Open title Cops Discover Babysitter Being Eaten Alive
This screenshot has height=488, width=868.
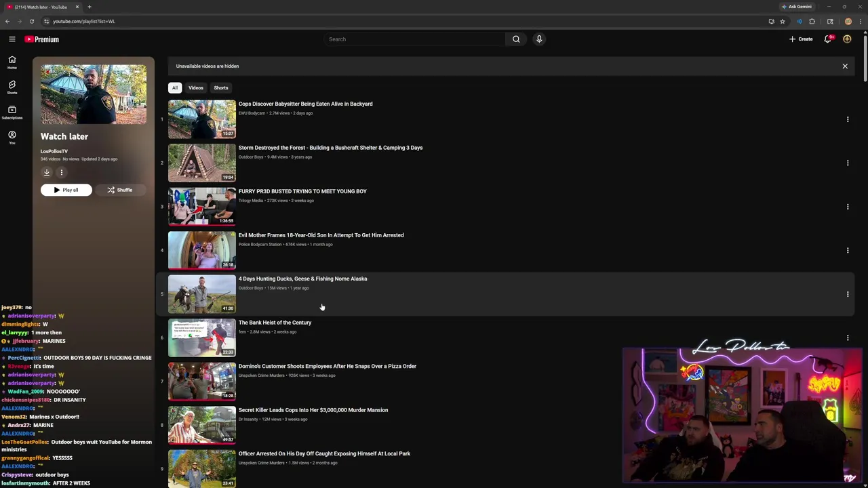305,104
